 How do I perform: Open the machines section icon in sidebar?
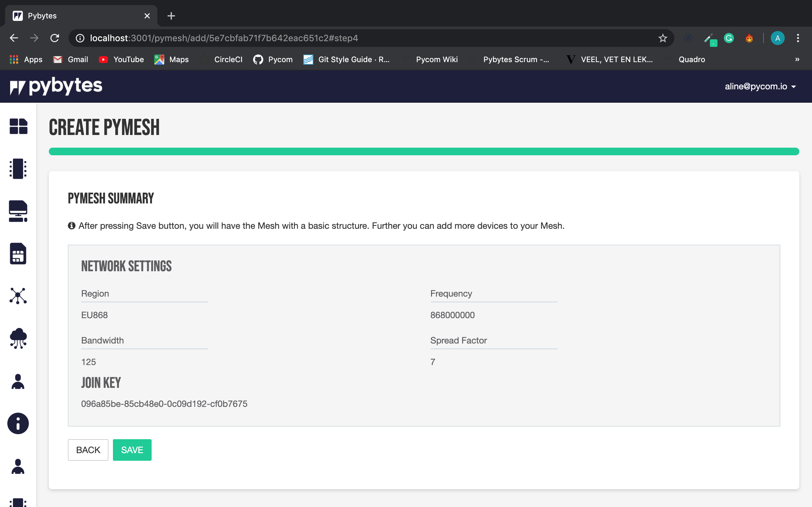point(18,211)
